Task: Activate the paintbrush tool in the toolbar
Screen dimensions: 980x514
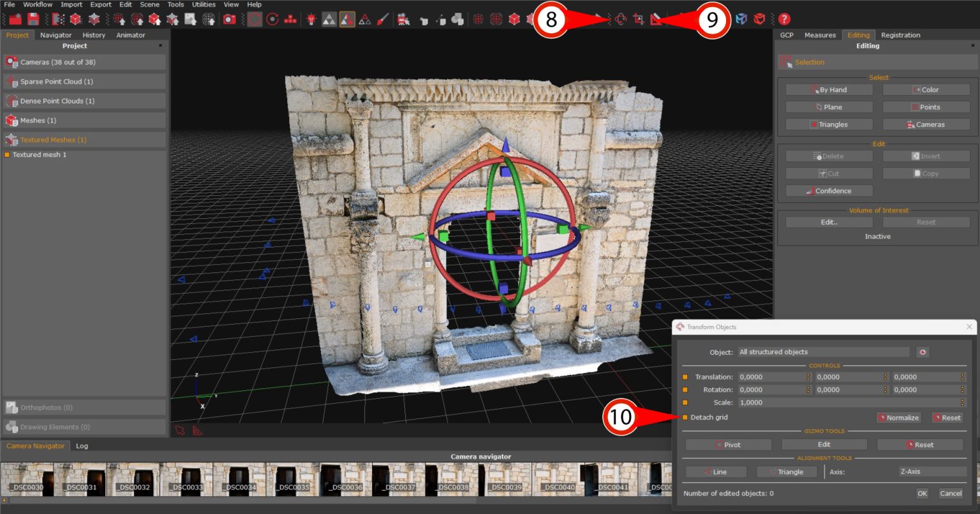Action: (383, 19)
